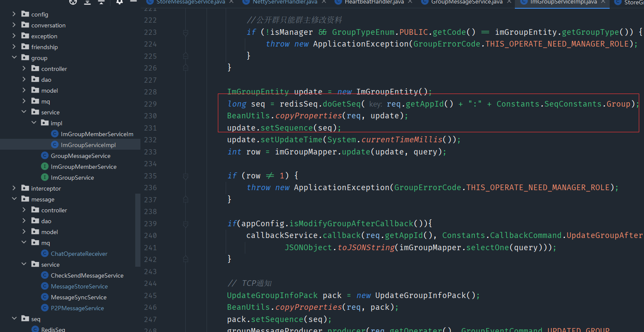
Task: Click the P2PMessageService class icon
Action: pyautogui.click(x=44, y=308)
